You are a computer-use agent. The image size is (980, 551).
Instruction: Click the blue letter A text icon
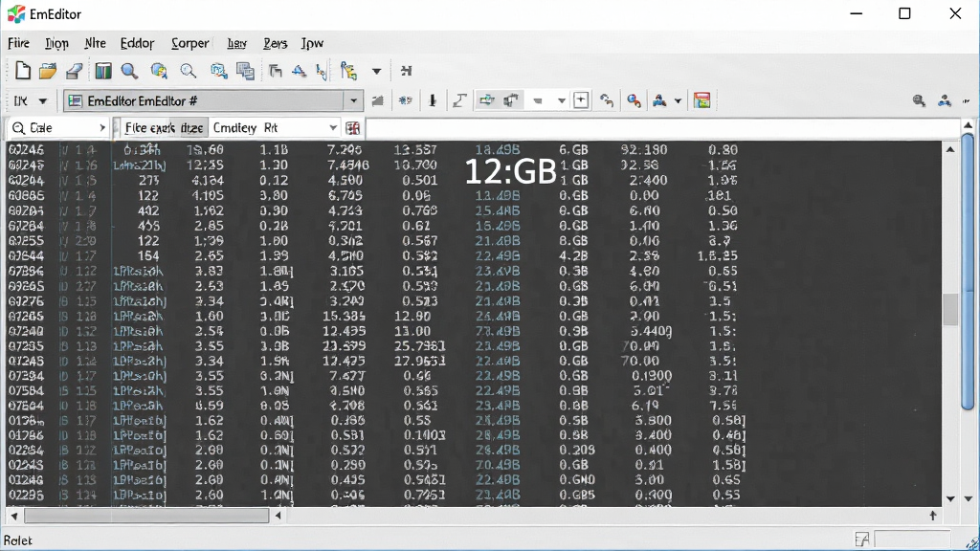coord(299,71)
